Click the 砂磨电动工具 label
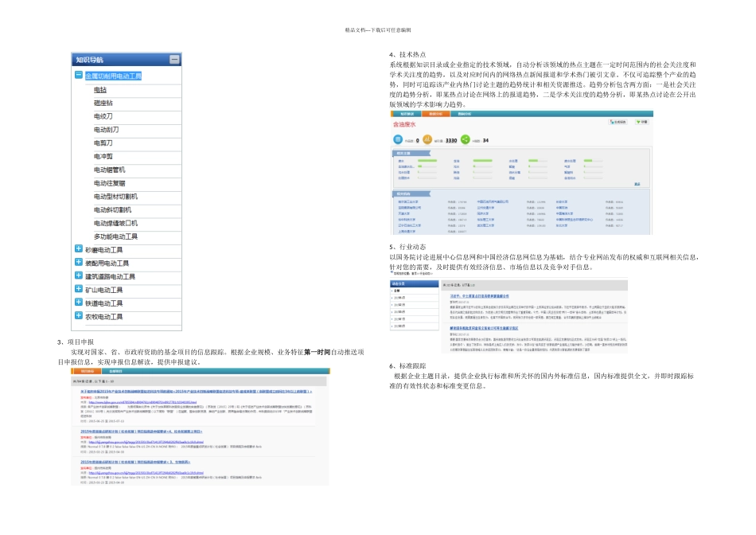The height and width of the screenshot is (535, 756). pos(104,250)
